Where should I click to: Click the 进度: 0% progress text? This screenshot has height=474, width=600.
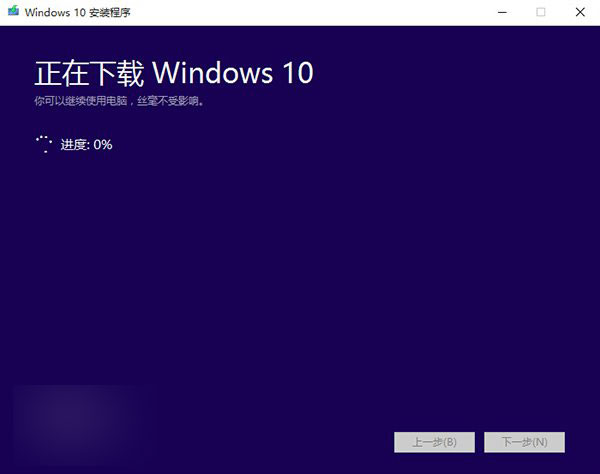[x=86, y=145]
